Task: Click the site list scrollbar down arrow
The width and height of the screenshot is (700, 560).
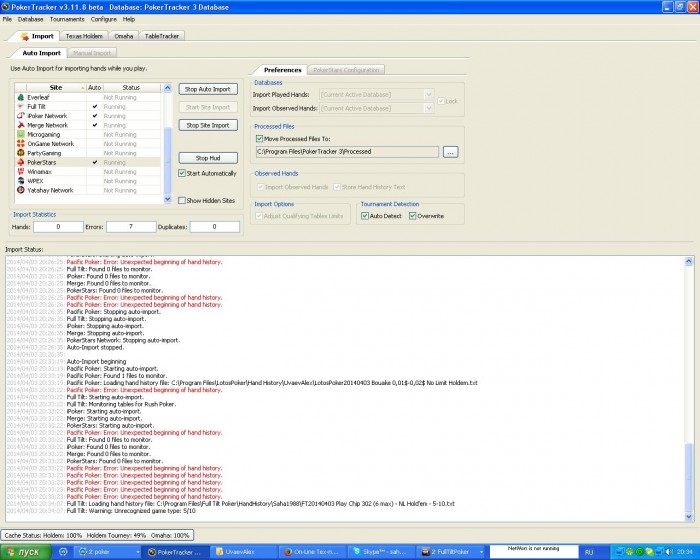Action: point(168,200)
